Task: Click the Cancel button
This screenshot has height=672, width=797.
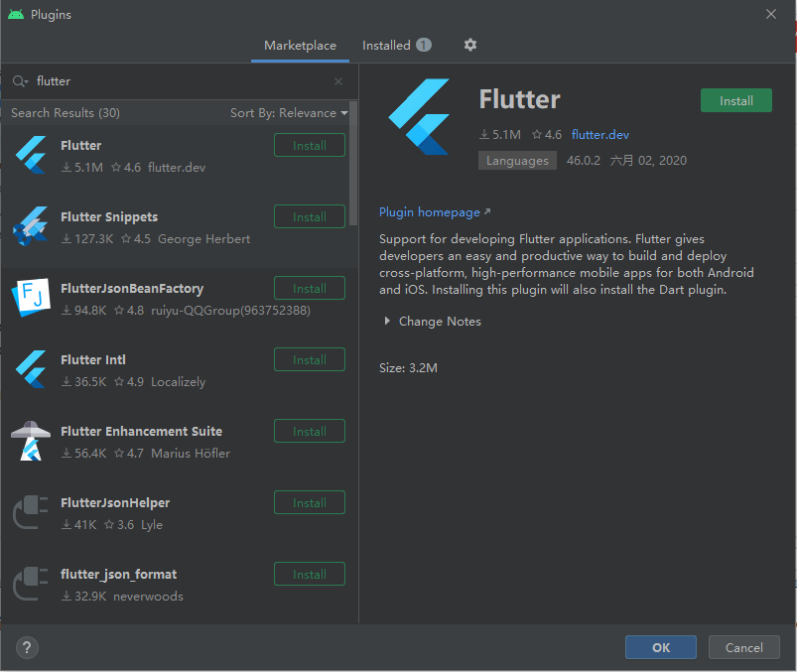Action: [x=744, y=647]
